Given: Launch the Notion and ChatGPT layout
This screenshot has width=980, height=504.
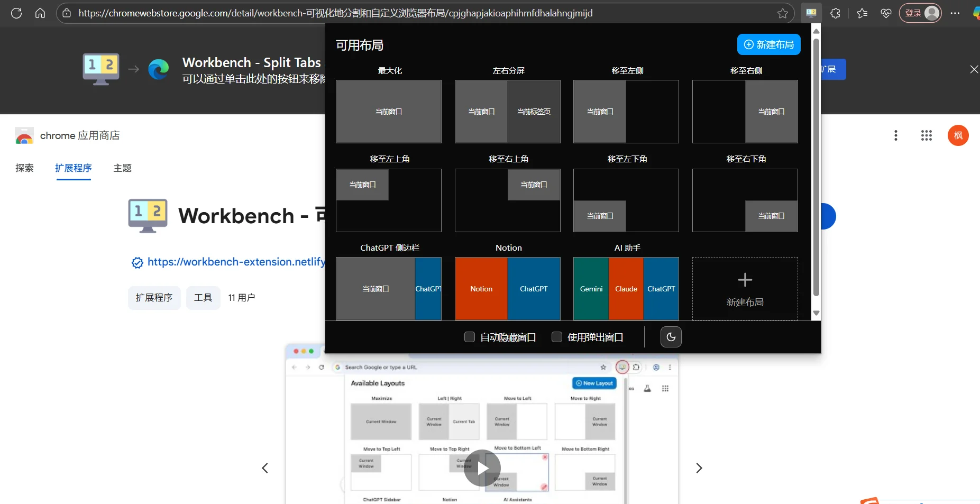Looking at the screenshot, I should (508, 289).
